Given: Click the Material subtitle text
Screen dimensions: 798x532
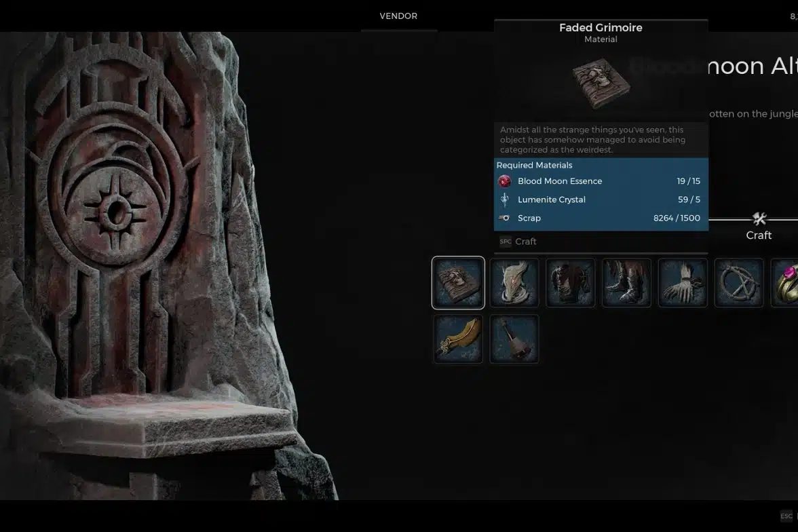Looking at the screenshot, I should point(601,39).
